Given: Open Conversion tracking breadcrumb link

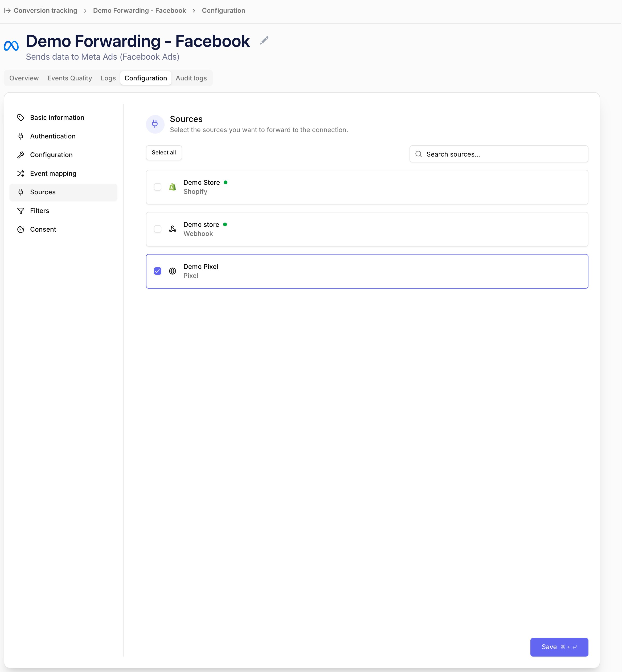Looking at the screenshot, I should 46,11.
